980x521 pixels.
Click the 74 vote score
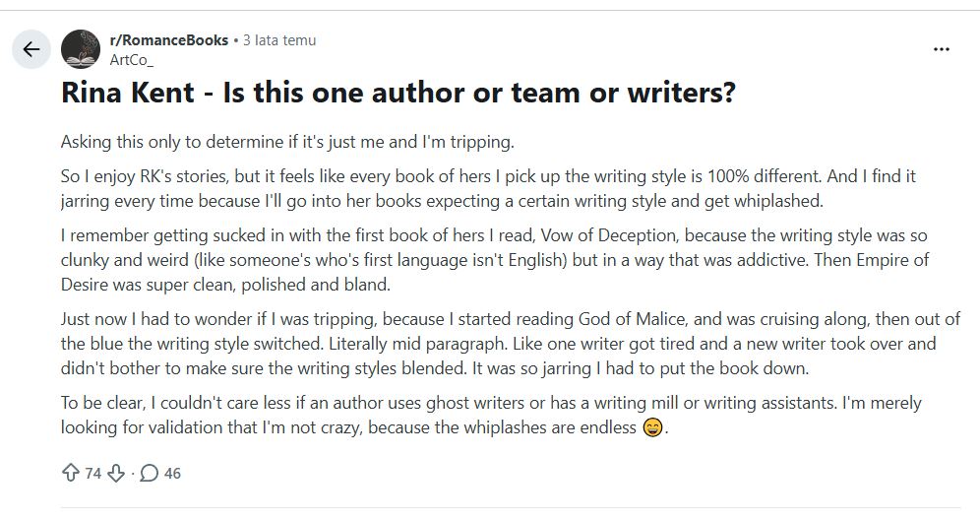93,474
